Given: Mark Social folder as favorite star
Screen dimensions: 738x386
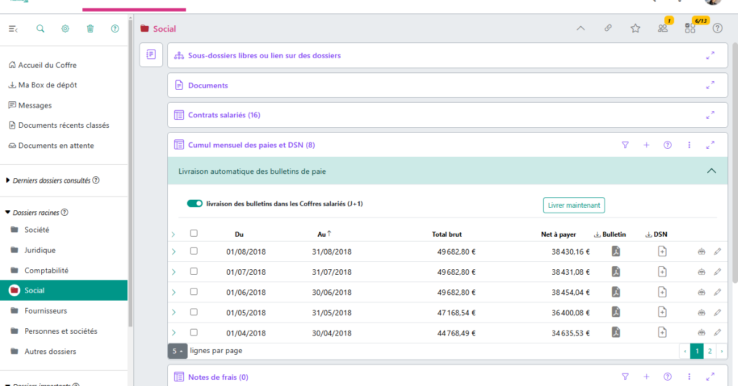Looking at the screenshot, I should [x=635, y=28].
